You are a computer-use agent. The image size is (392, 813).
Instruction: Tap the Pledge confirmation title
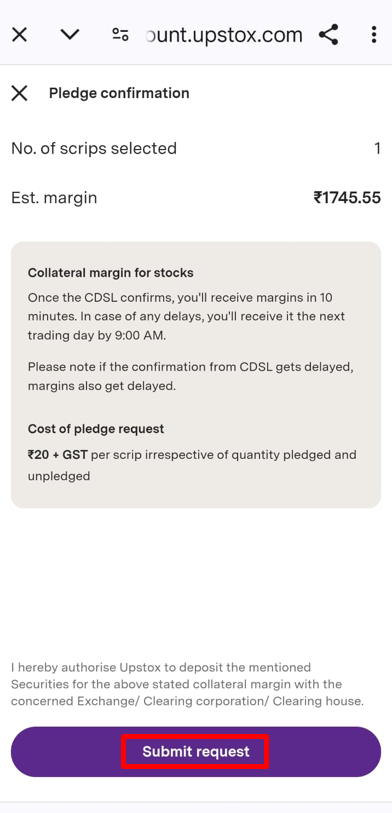(x=119, y=93)
